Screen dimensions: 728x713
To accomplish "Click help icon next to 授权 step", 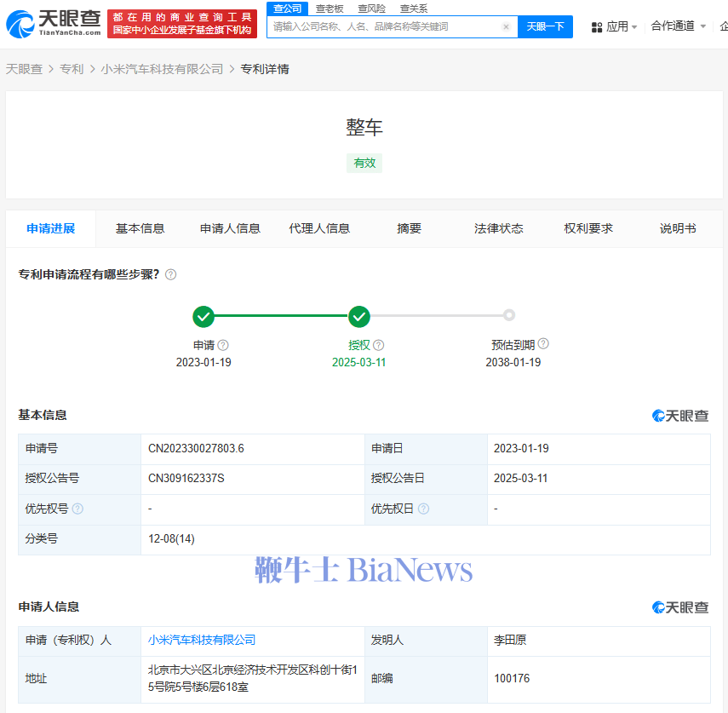I will tap(378, 345).
